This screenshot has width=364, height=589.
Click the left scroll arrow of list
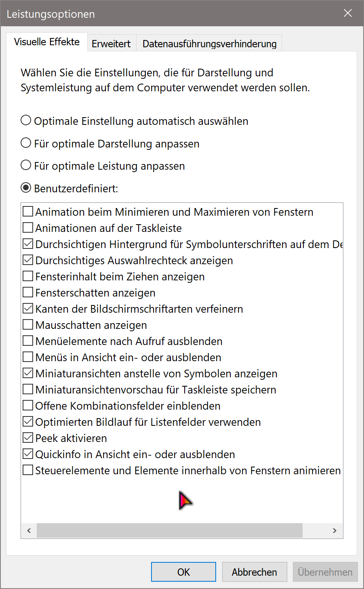pos(29,530)
